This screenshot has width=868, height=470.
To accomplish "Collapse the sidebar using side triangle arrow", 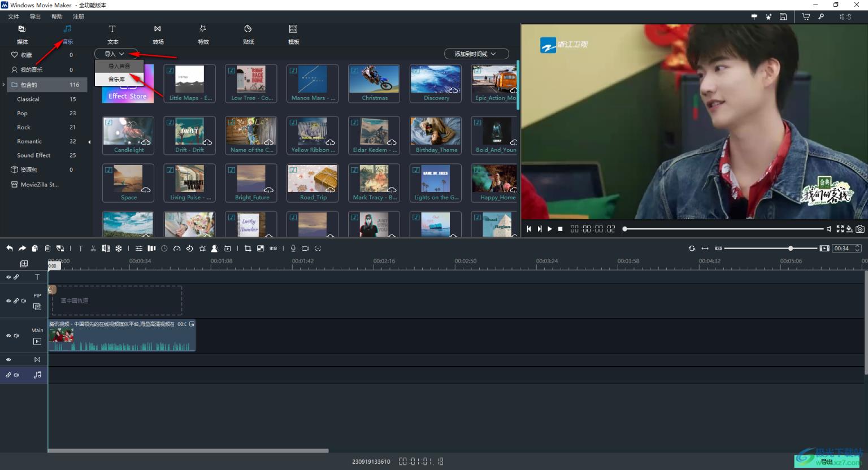I will pyautogui.click(x=89, y=142).
